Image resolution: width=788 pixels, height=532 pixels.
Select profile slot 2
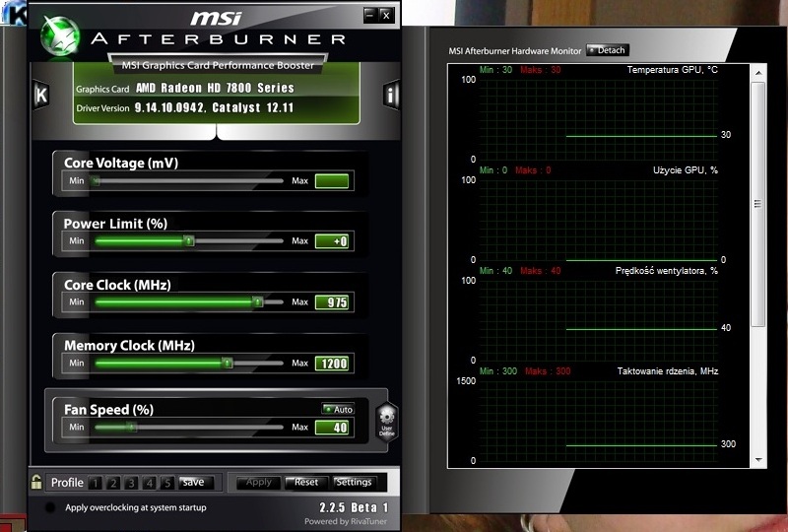113,483
